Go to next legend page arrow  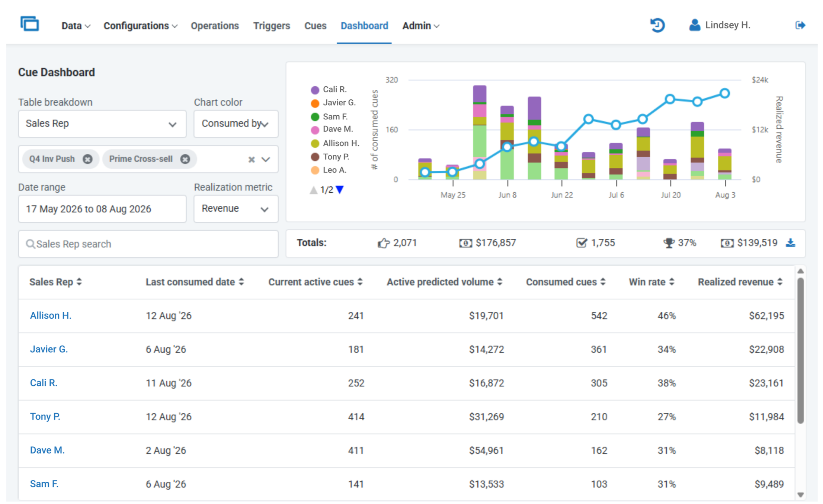(x=340, y=190)
